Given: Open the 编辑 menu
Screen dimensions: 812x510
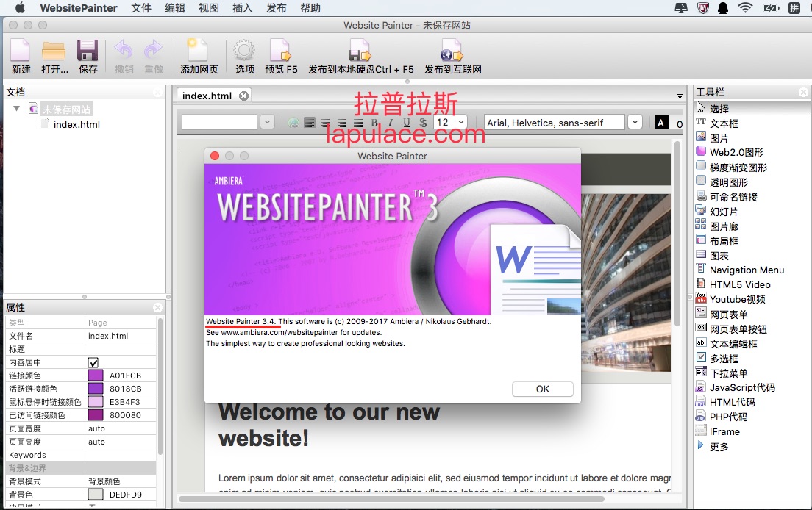Looking at the screenshot, I should click(x=175, y=8).
